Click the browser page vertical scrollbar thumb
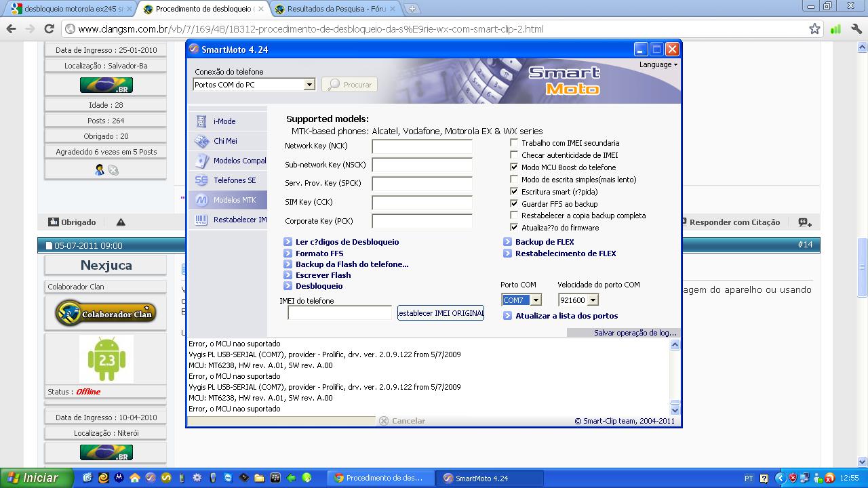 863,268
